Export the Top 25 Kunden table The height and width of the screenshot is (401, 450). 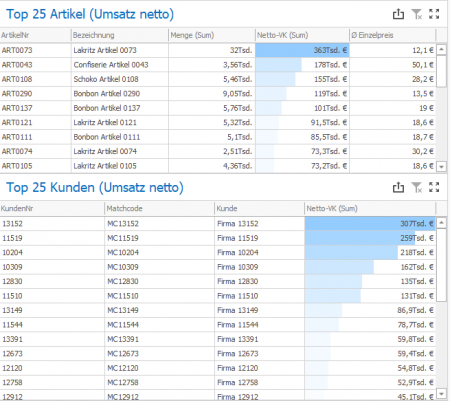[398, 187]
